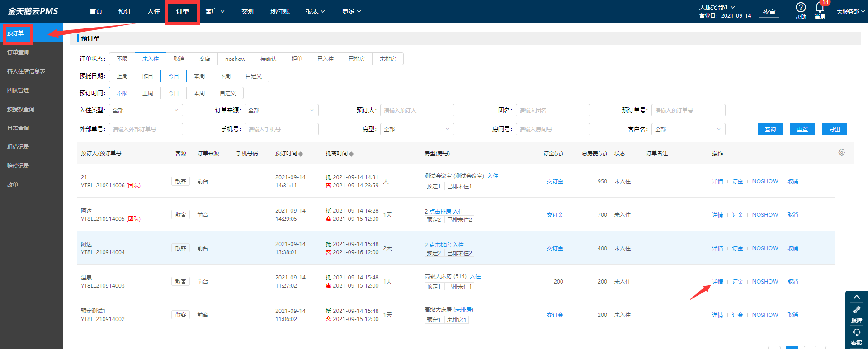Click the 夜审 night audit button

click(769, 12)
